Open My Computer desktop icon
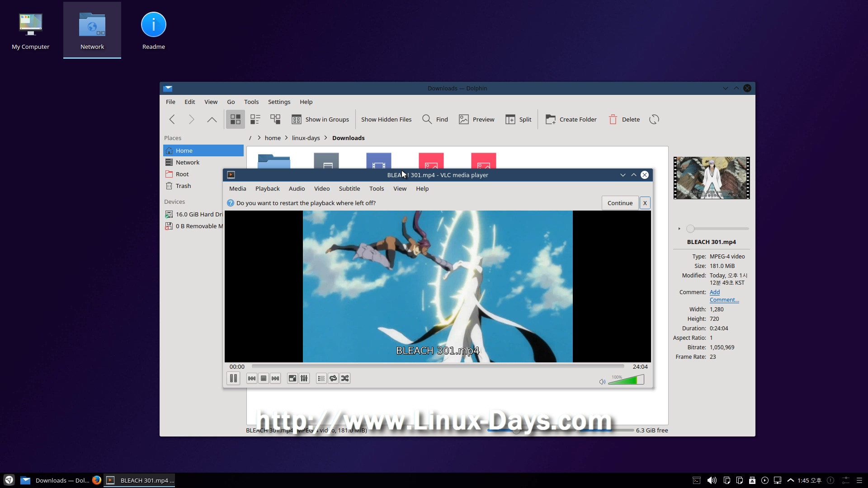This screenshot has height=488, width=868. (31, 31)
